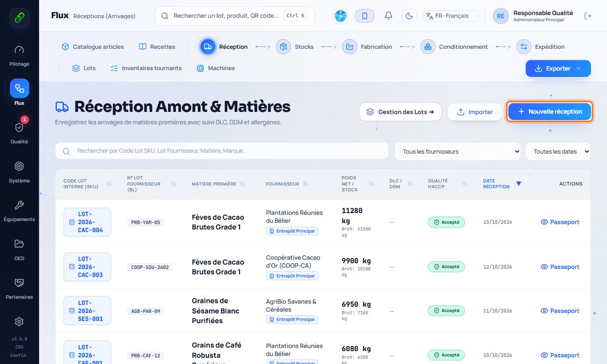Open Équipements wrench icon in sidebar
Viewport: 607px width, 364px height.
pyautogui.click(x=19, y=205)
